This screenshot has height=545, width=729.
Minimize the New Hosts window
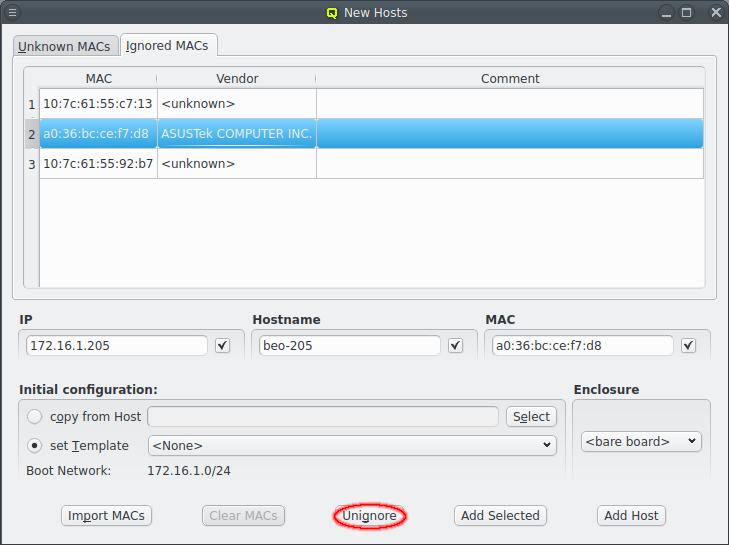(665, 13)
